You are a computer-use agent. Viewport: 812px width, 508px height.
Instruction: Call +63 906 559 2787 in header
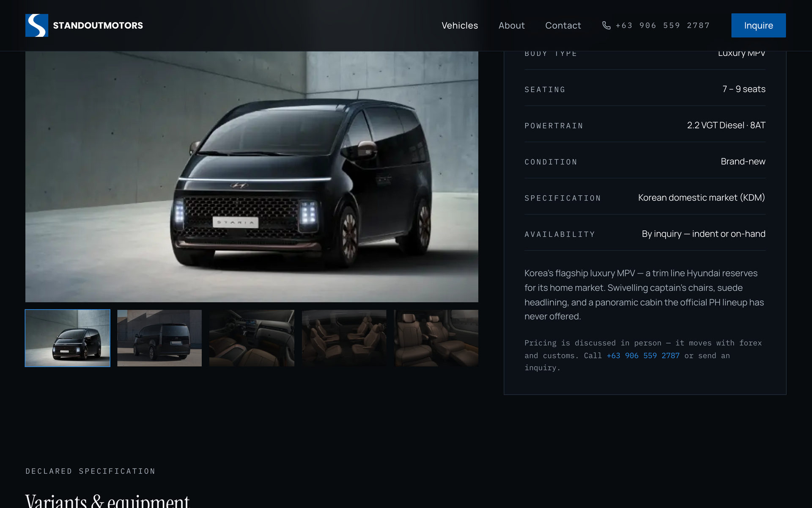point(662,25)
